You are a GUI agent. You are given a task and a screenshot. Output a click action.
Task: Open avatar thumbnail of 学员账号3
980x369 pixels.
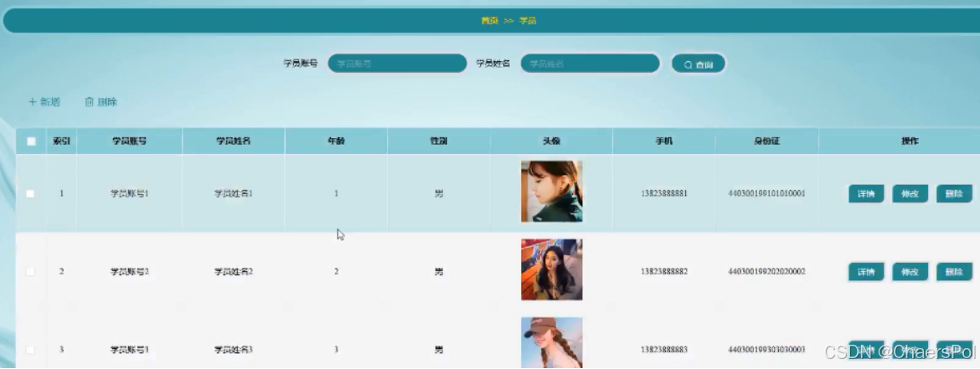pos(552,343)
